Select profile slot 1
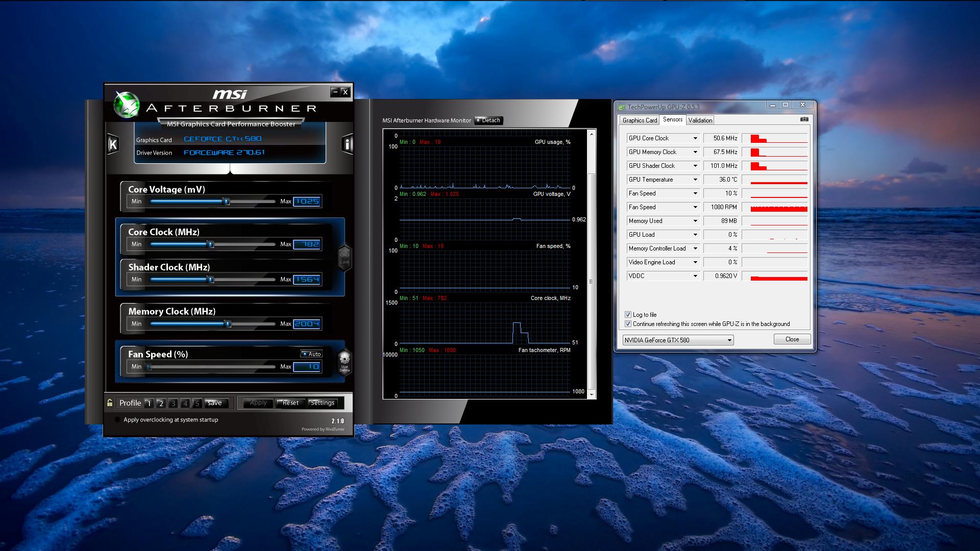This screenshot has width=980, height=551. pyautogui.click(x=149, y=404)
